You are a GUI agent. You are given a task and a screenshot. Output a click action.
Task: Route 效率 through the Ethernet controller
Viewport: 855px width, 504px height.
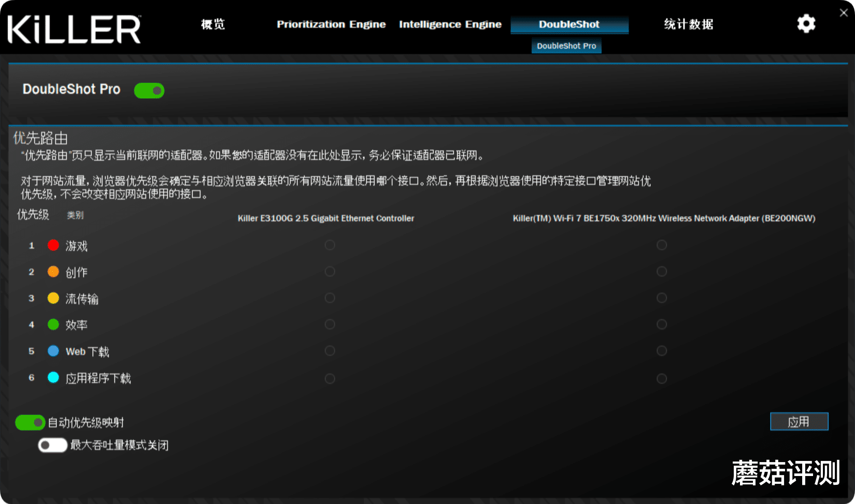click(330, 324)
